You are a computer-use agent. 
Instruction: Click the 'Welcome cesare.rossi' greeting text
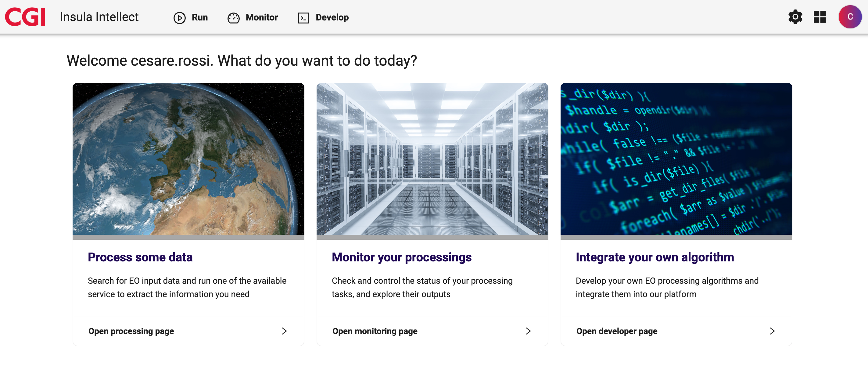coord(242,61)
